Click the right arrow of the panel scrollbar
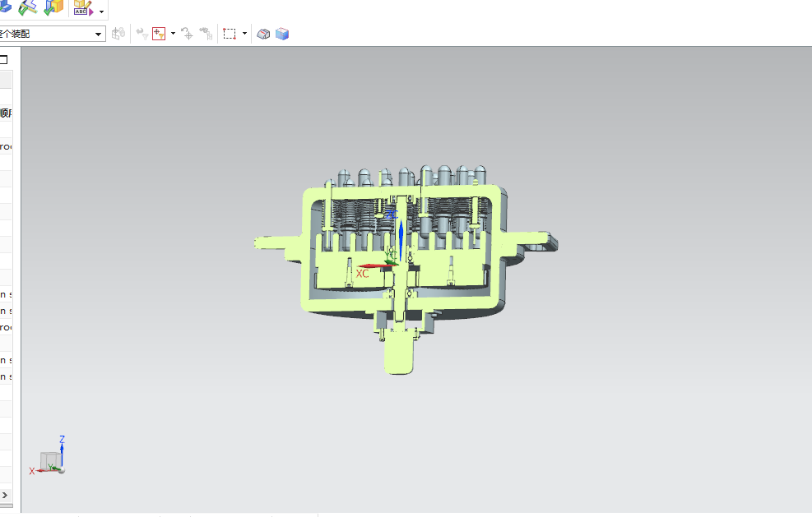Image resolution: width=812 pixels, height=517 pixels. pos(5,496)
